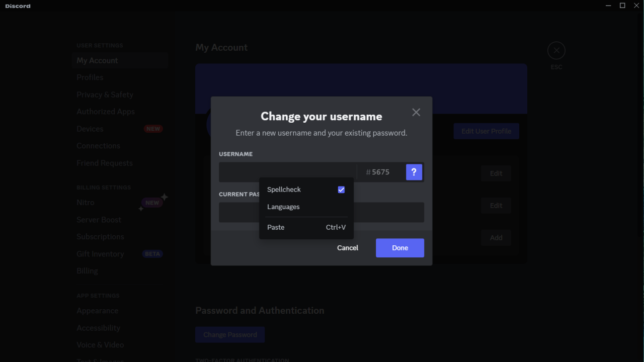Open the Languages submenu
This screenshot has height=362, width=644.
(x=283, y=207)
